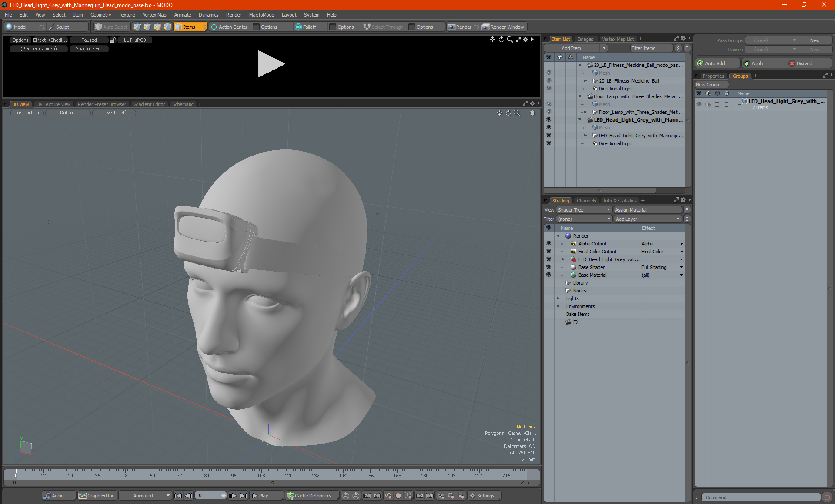Maximize the Item List panel

click(676, 39)
